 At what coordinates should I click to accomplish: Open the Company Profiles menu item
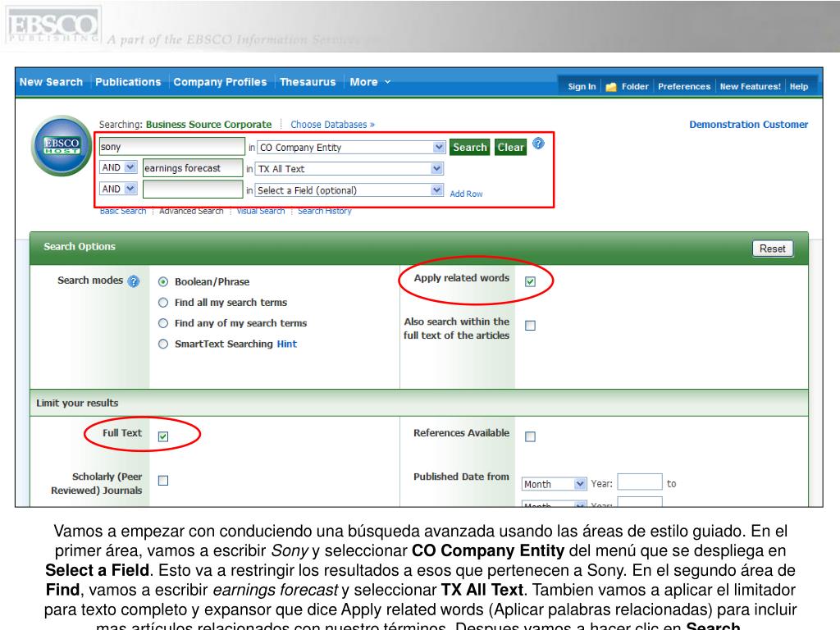point(220,82)
